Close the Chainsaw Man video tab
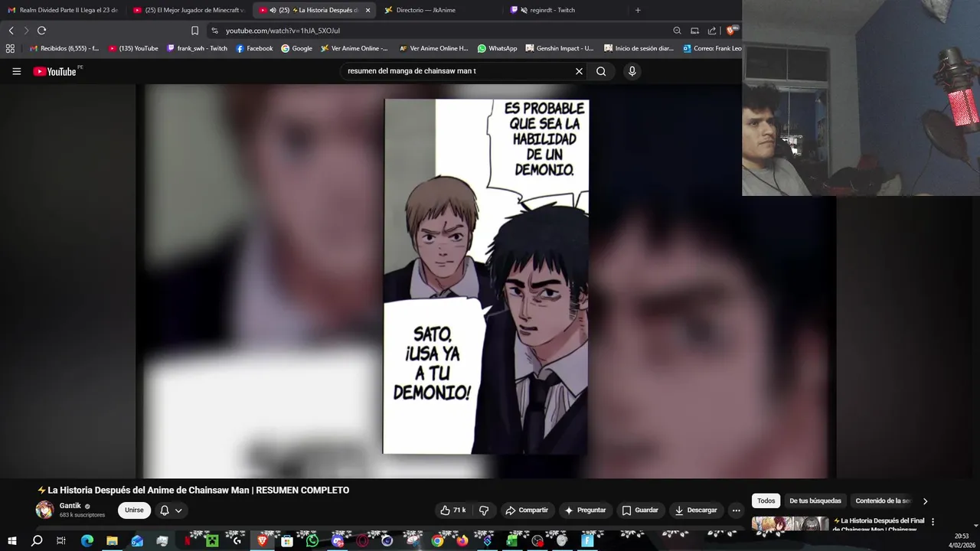The height and width of the screenshot is (551, 980). [x=367, y=10]
